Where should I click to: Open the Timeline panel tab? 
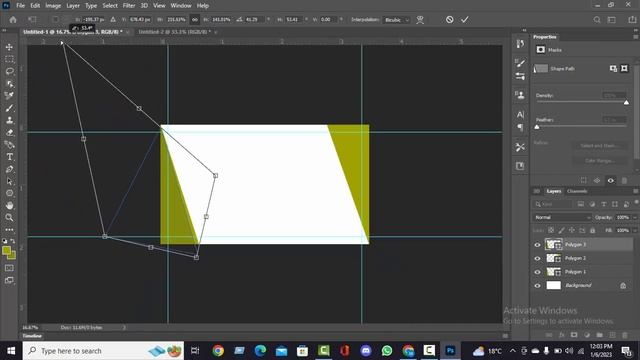point(32,336)
